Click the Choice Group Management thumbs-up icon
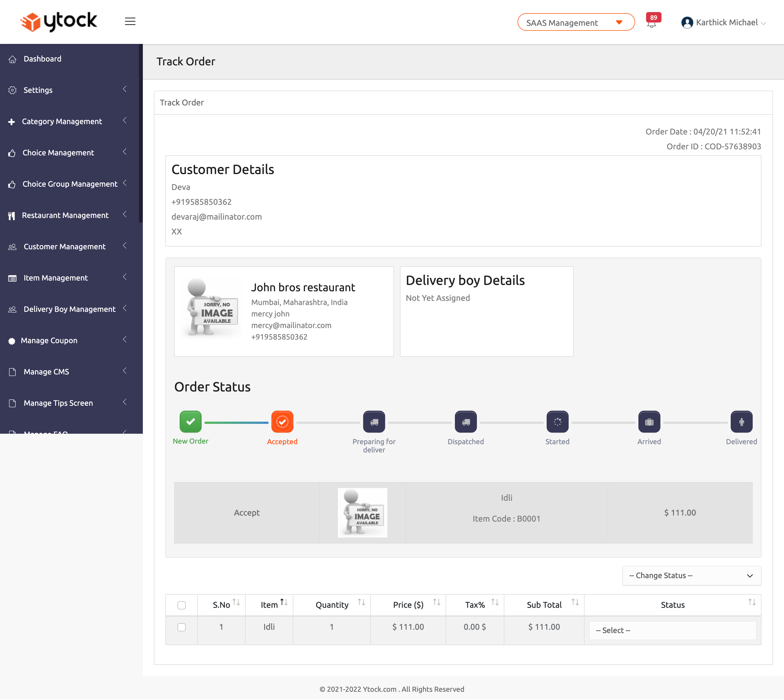Screen dimensions: 784x700 coord(12,184)
